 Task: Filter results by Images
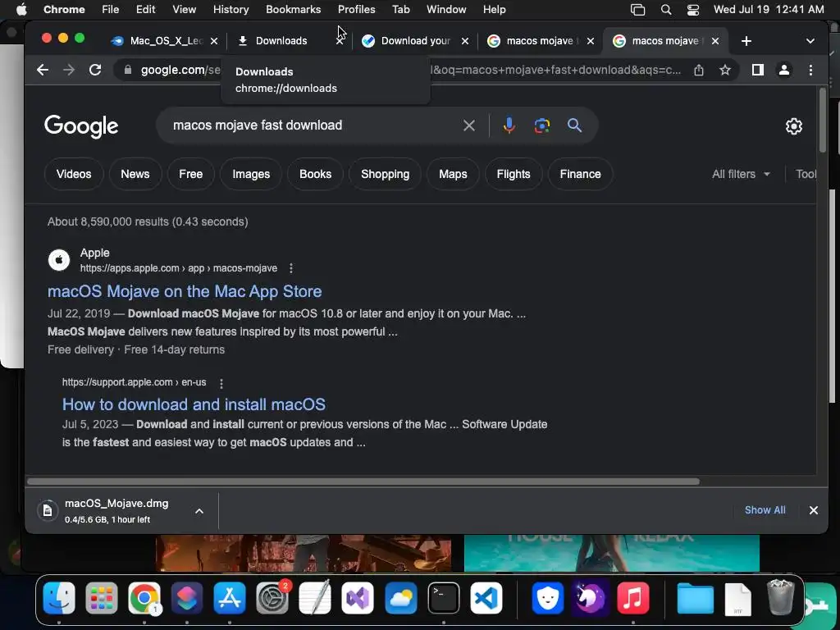[251, 174]
